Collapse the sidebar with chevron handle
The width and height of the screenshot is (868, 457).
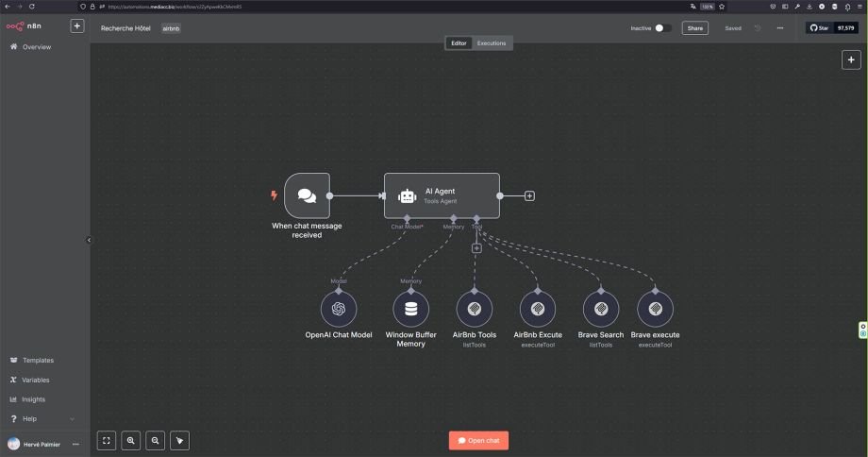89,240
